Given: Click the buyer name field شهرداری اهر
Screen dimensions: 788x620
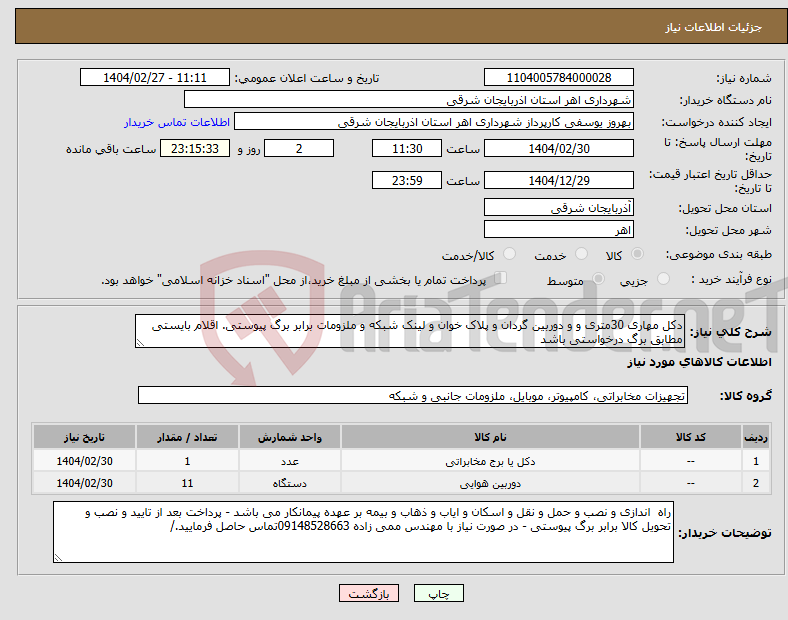Looking at the screenshot, I should (x=409, y=100).
